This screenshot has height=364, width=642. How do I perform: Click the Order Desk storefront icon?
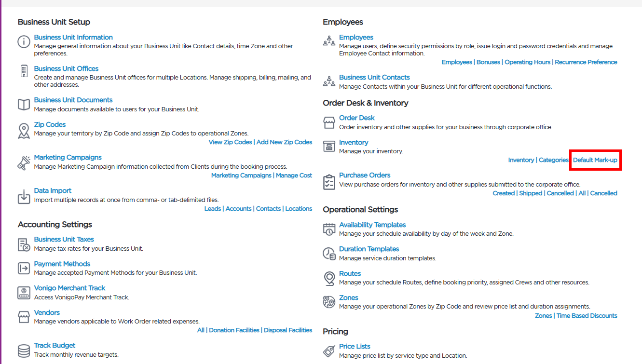[329, 123]
